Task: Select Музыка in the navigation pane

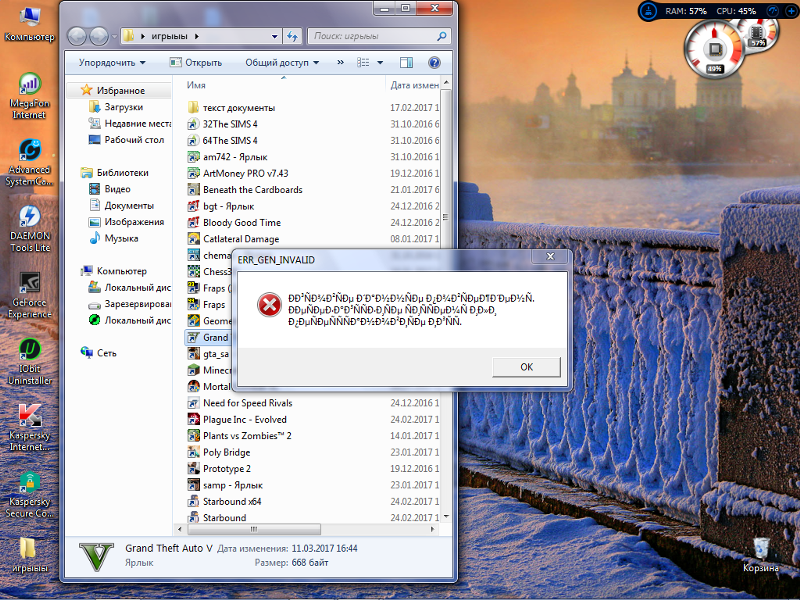Action: [121, 238]
